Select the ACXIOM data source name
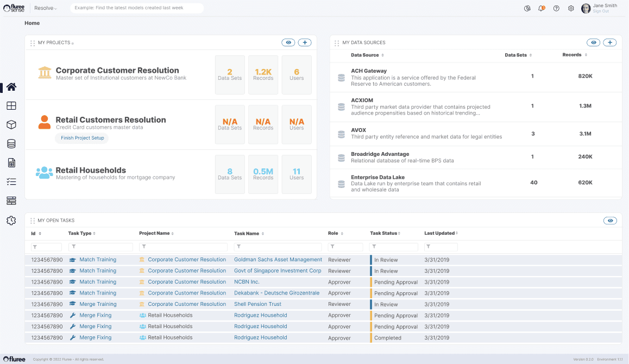 [362, 101]
